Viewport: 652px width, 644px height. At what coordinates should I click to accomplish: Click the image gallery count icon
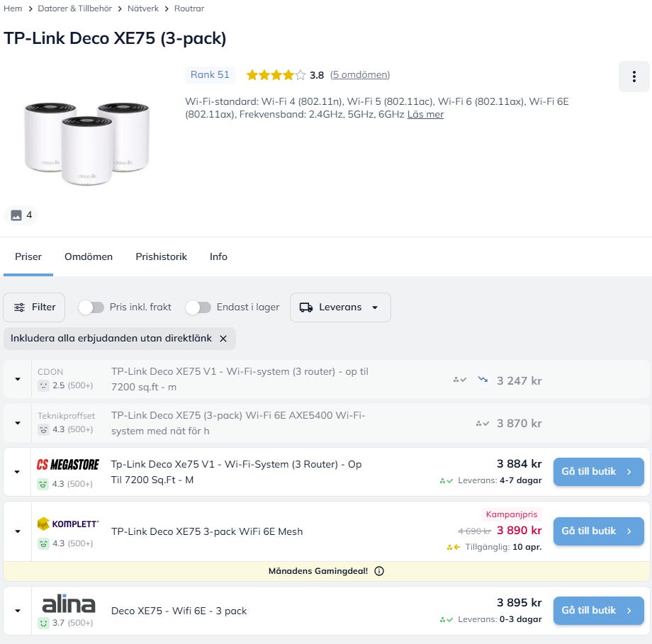(16, 215)
